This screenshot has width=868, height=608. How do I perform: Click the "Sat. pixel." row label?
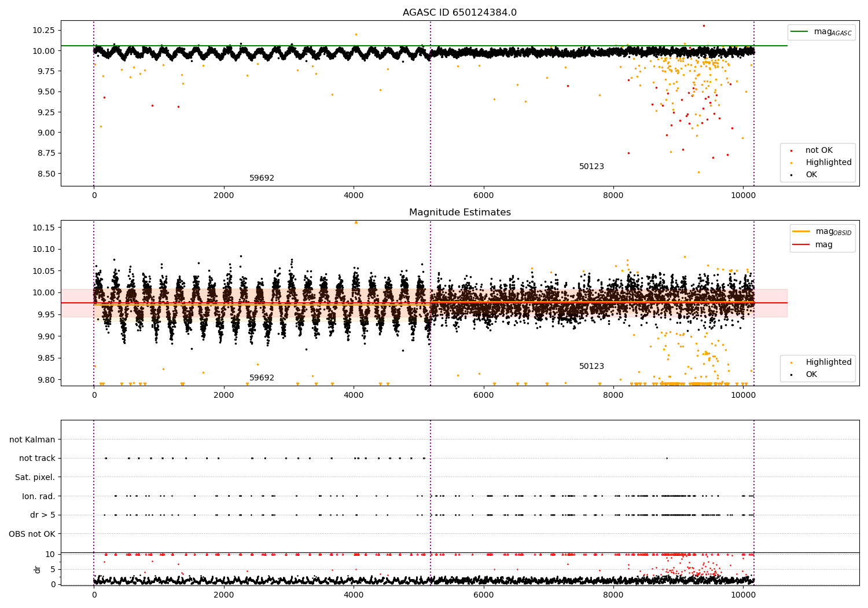35,478
